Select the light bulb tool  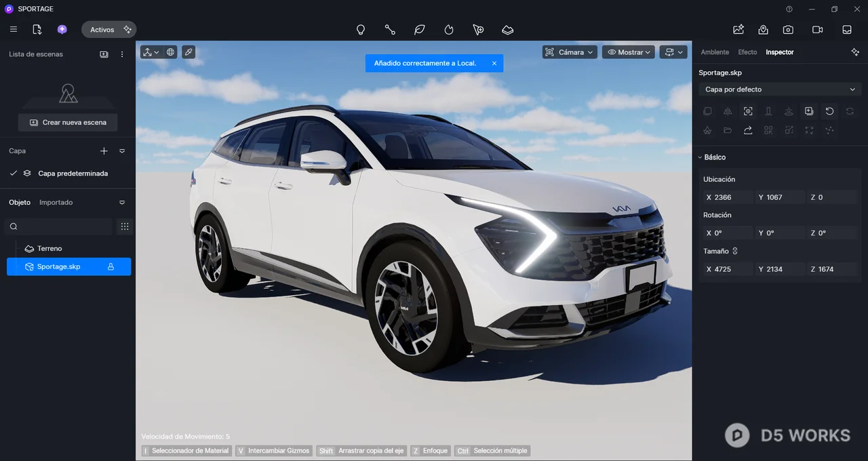(361, 30)
